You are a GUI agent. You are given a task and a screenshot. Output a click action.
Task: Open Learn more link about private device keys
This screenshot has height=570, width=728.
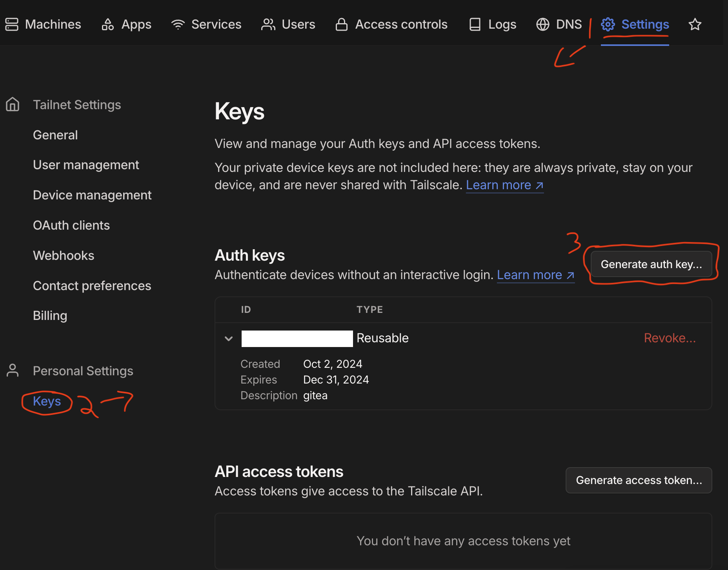[504, 185]
